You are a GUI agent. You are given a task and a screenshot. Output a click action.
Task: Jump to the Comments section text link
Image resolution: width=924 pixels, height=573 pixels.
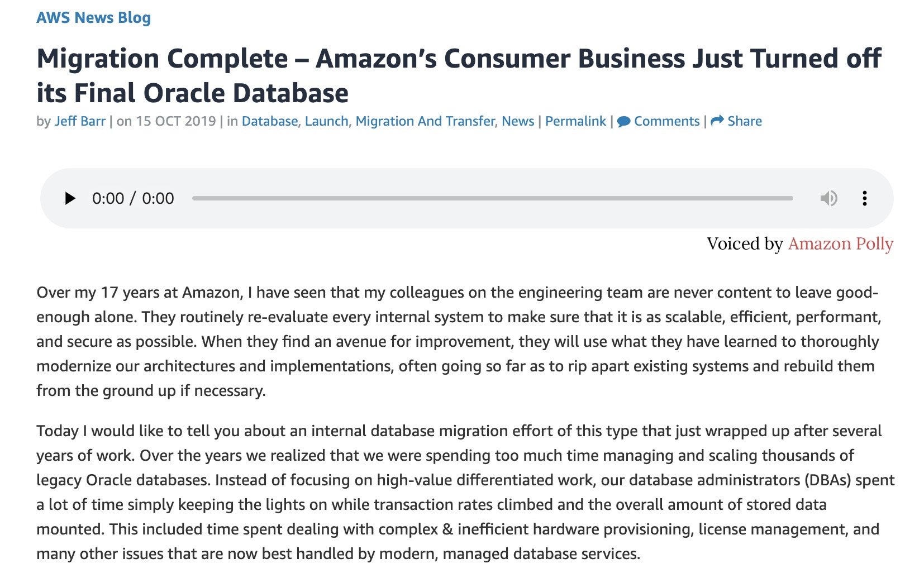pos(666,121)
